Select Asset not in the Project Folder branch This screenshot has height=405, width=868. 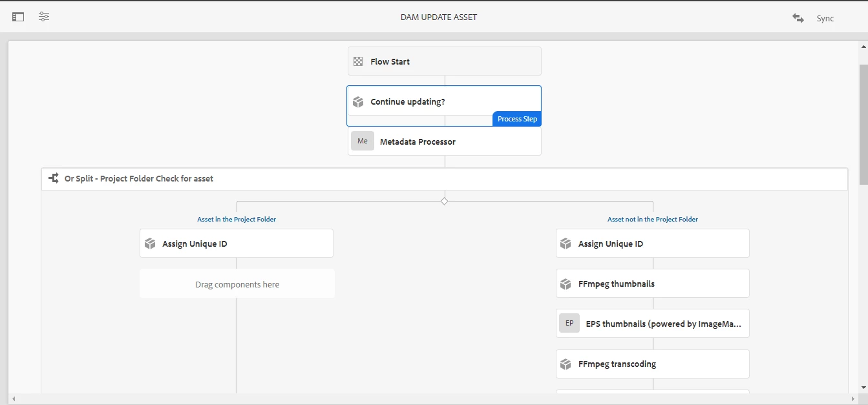coord(652,220)
